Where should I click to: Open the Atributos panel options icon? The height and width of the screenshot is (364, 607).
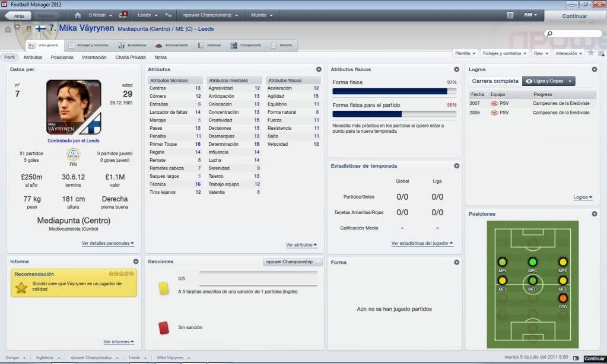coord(319,69)
